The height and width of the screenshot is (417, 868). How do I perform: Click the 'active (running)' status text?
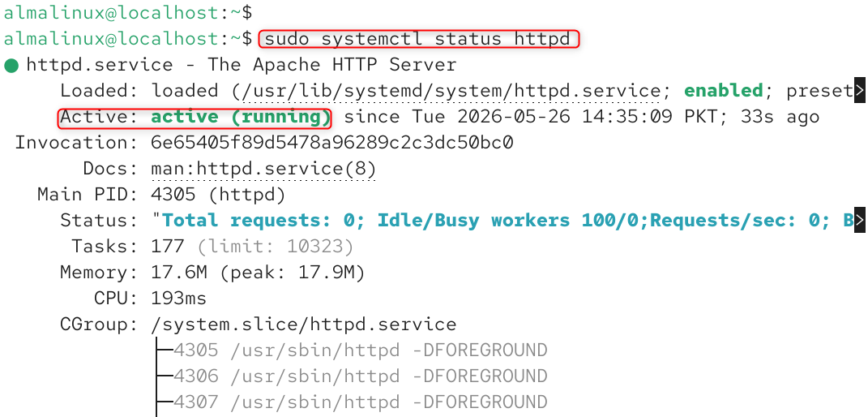[240, 117]
